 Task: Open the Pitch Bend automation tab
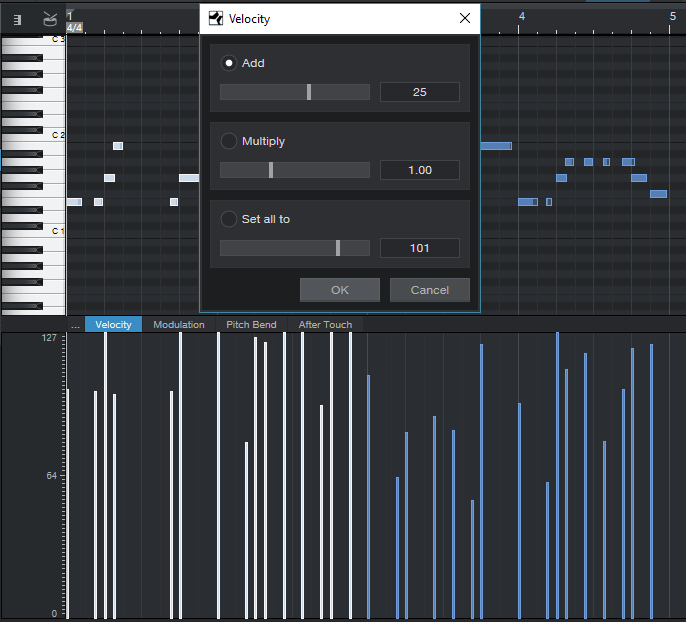[x=251, y=325]
